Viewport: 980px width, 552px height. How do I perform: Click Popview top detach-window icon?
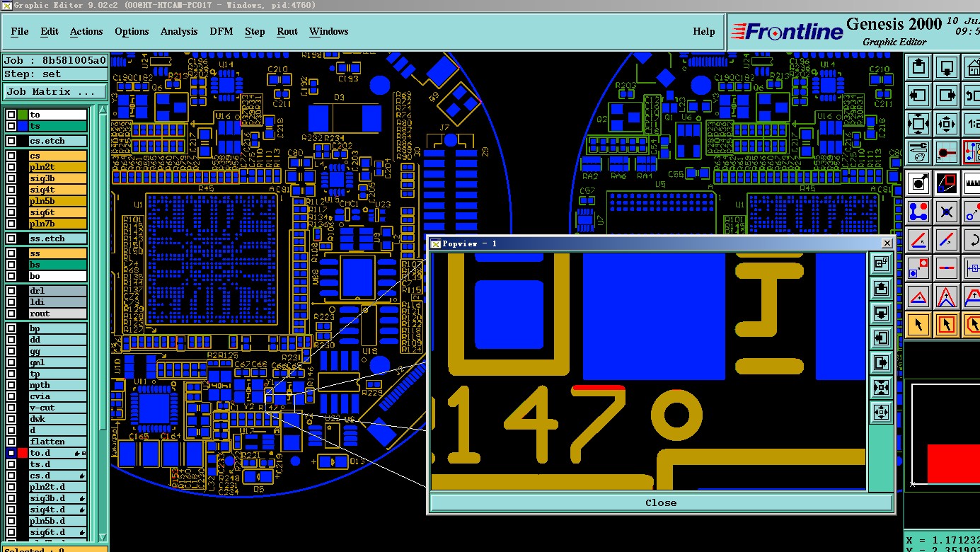(x=881, y=264)
